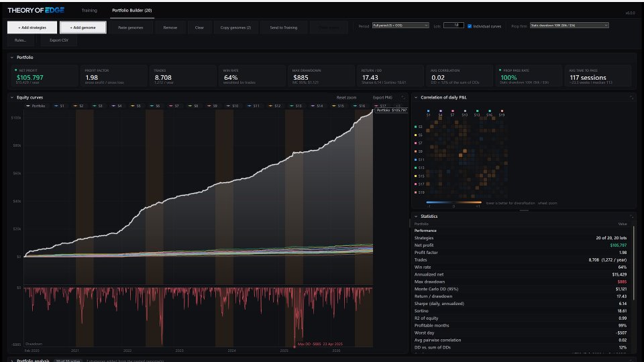The image size is (644, 362).
Task: Click the Avg pairwise correlation row
Action: [x=521, y=340]
